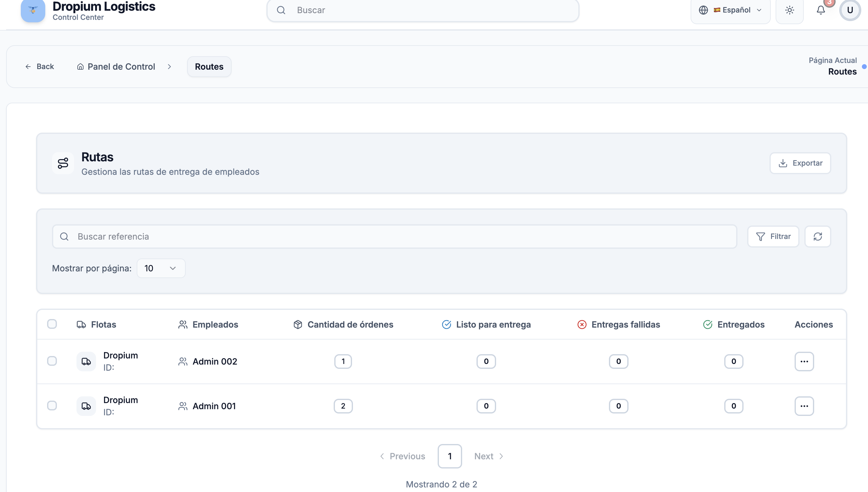
Task: Select page 1 in pagination
Action: coord(449,456)
